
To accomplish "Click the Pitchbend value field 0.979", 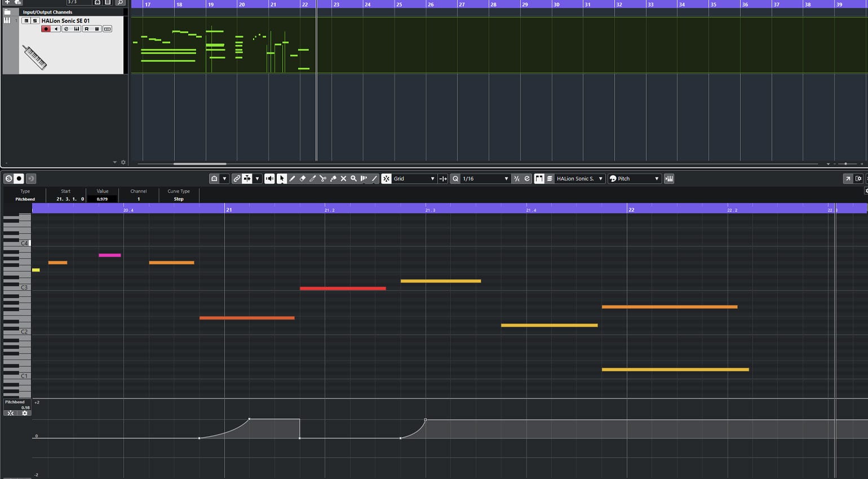I will [x=102, y=199].
